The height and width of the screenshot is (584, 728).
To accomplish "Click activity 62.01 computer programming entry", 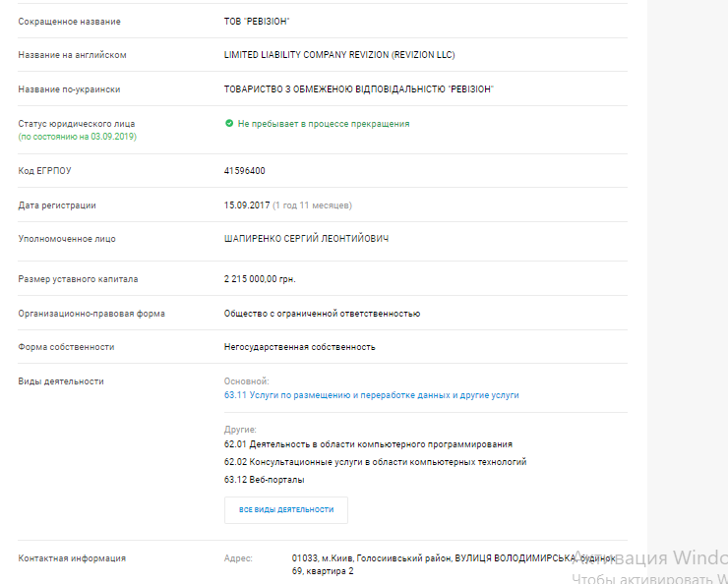I will [368, 444].
